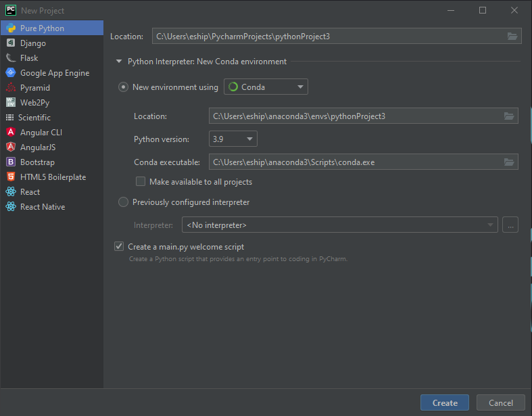Enable Make available to all projects
The image size is (532, 416).
[141, 182]
